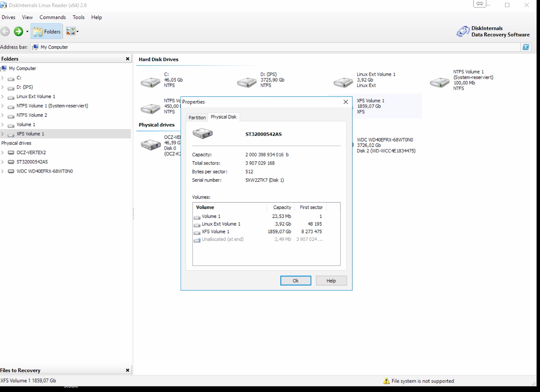
Task: Expand the C: drive tree node
Action: tap(3, 78)
